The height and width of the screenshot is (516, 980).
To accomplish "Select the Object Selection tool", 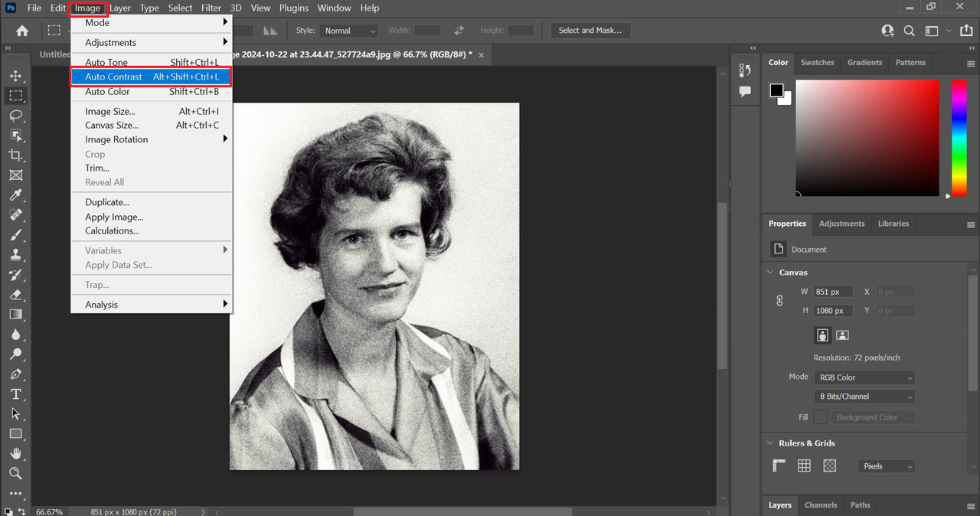I will [15, 136].
